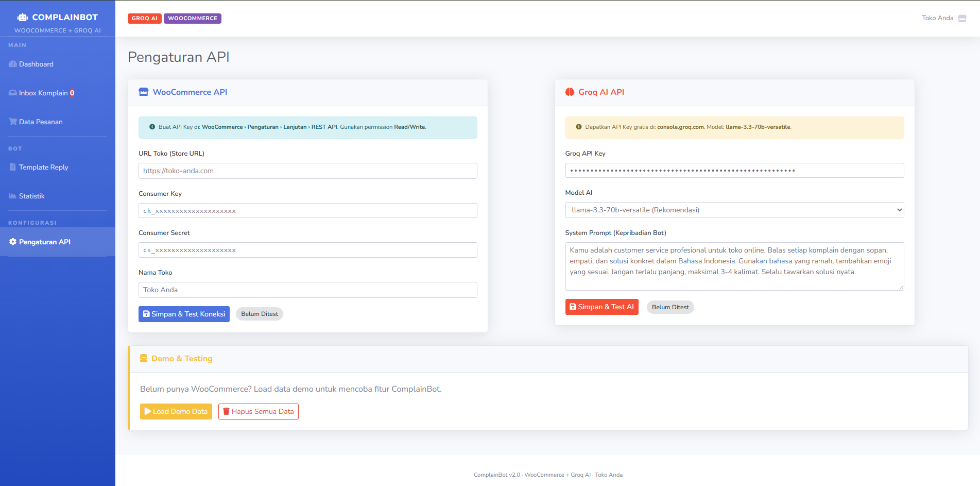Image resolution: width=980 pixels, height=486 pixels.
Task: Click Groq AI Belum Ditest status badge
Action: 670,307
